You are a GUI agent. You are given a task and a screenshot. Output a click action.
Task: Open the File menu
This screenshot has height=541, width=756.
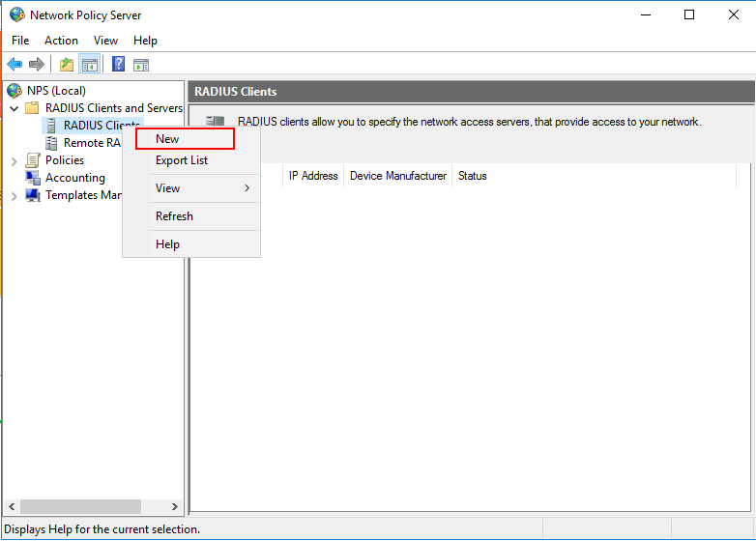point(20,41)
